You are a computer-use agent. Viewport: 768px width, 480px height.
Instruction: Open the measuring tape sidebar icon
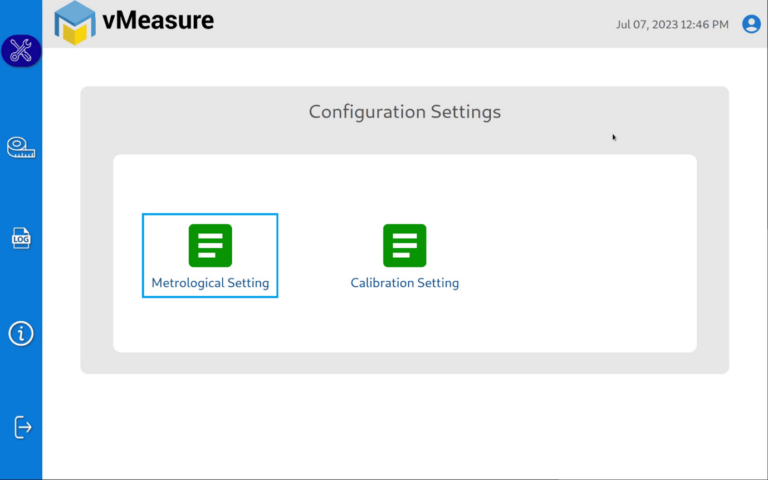pyautogui.click(x=21, y=148)
